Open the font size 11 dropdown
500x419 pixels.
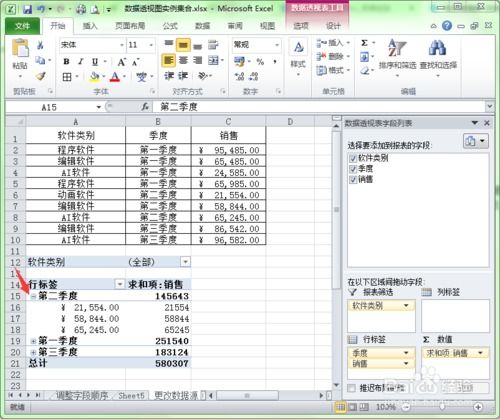(x=151, y=45)
